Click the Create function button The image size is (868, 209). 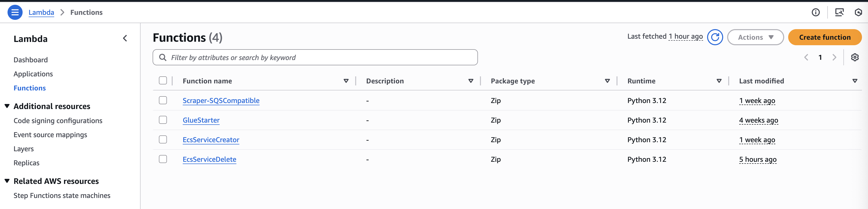pyautogui.click(x=825, y=37)
